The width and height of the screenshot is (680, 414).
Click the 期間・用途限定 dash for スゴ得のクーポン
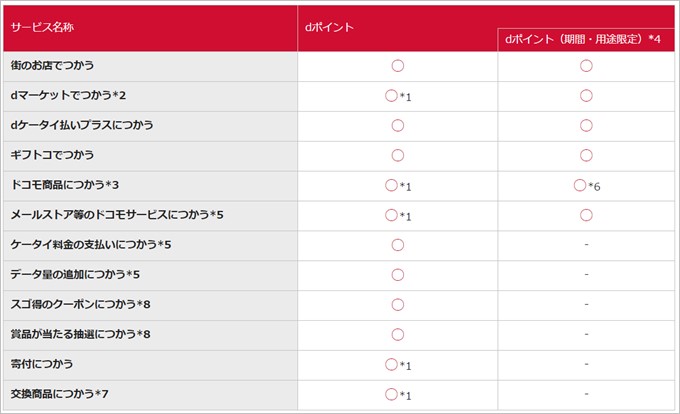[x=586, y=305]
